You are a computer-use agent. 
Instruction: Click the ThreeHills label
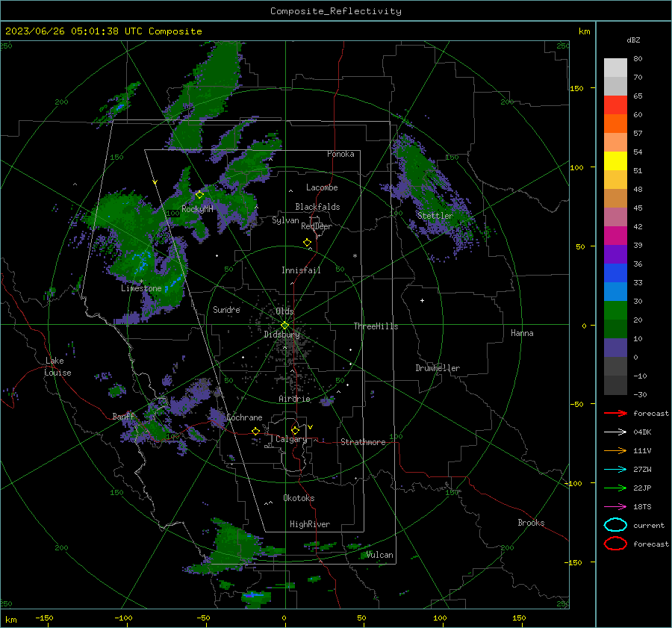pyautogui.click(x=376, y=326)
